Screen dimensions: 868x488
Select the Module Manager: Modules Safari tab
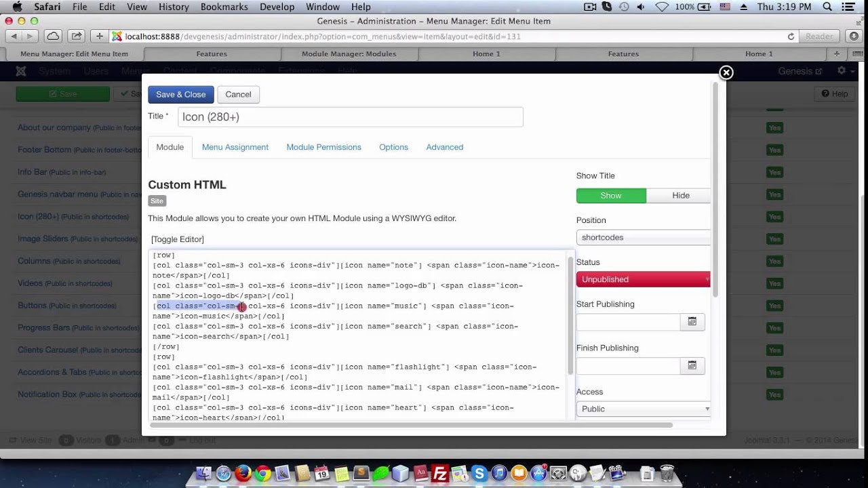point(349,54)
